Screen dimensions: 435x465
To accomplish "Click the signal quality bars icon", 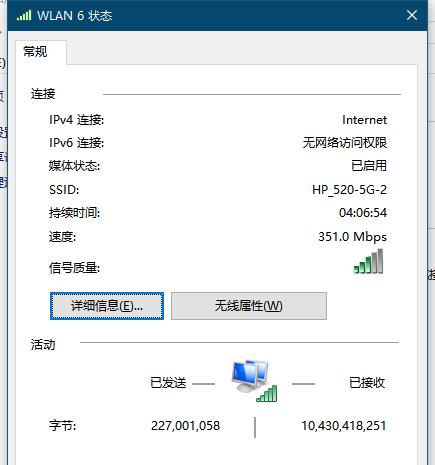I will (368, 261).
